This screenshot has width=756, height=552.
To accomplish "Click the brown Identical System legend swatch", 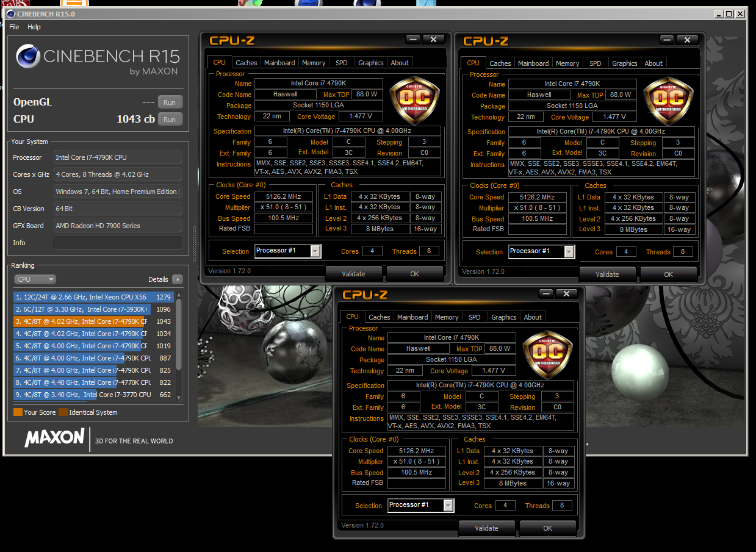I will pyautogui.click(x=63, y=412).
